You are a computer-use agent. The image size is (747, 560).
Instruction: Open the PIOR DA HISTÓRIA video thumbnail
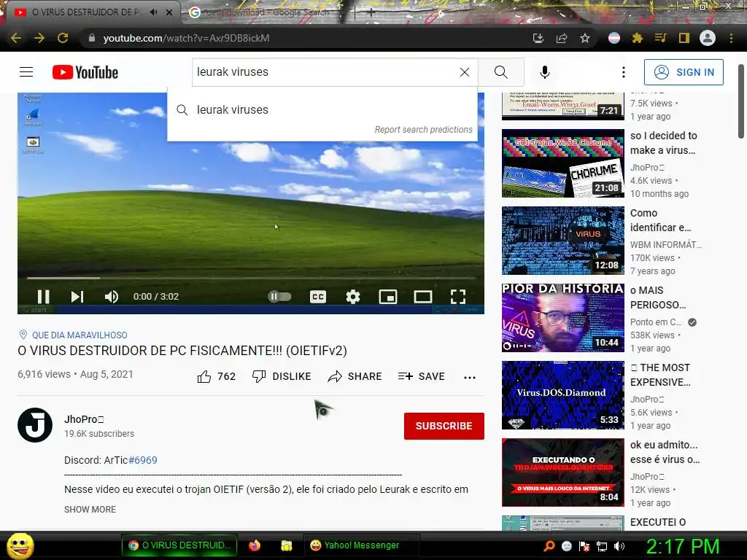pos(563,318)
